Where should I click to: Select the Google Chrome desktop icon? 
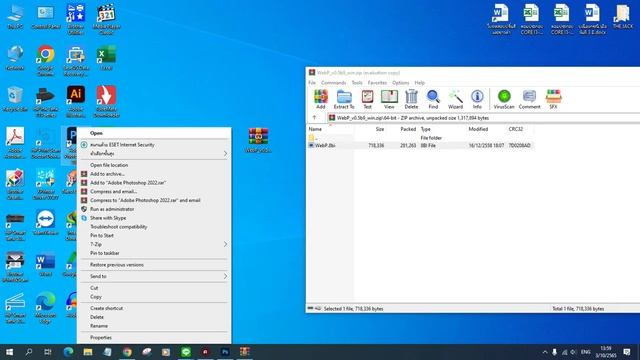coord(45,60)
